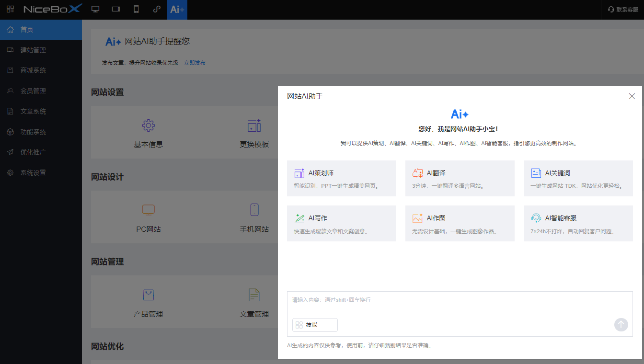The height and width of the screenshot is (364, 644).
Task: Open the AI写作 writing tool
Action: [341, 223]
